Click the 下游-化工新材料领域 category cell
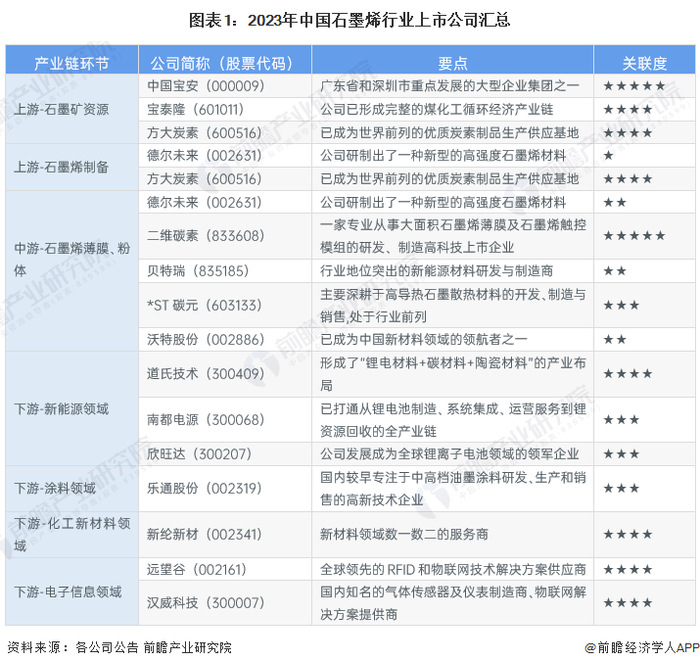This screenshot has height=668, width=700. click(x=72, y=534)
